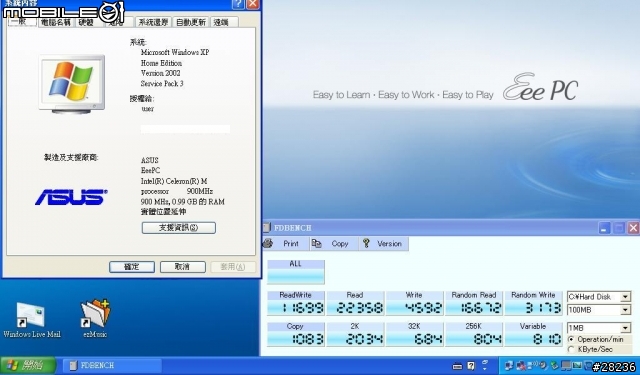Click the grayed 套用(A) button
Viewport: 640px width, 375px height.
[233, 267]
